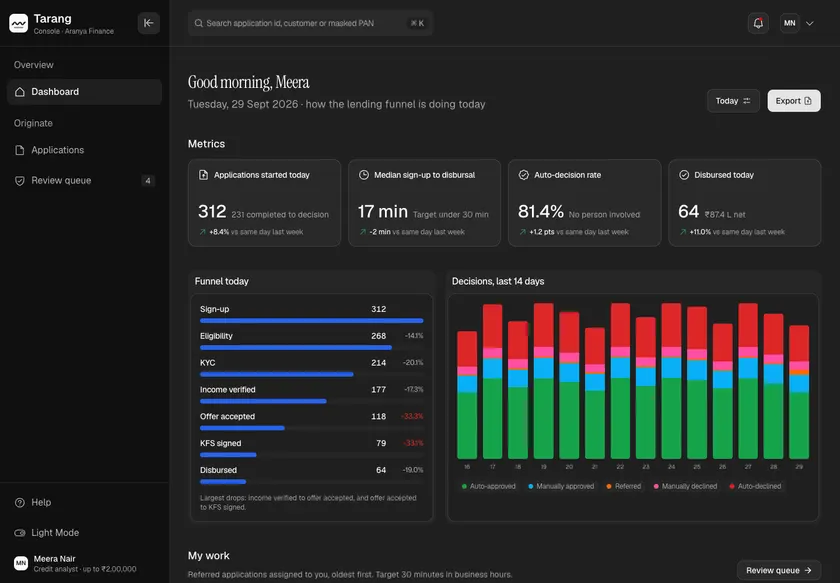This screenshot has height=583, width=840.
Task: Click the Review queue count badge 4
Action: pos(148,181)
